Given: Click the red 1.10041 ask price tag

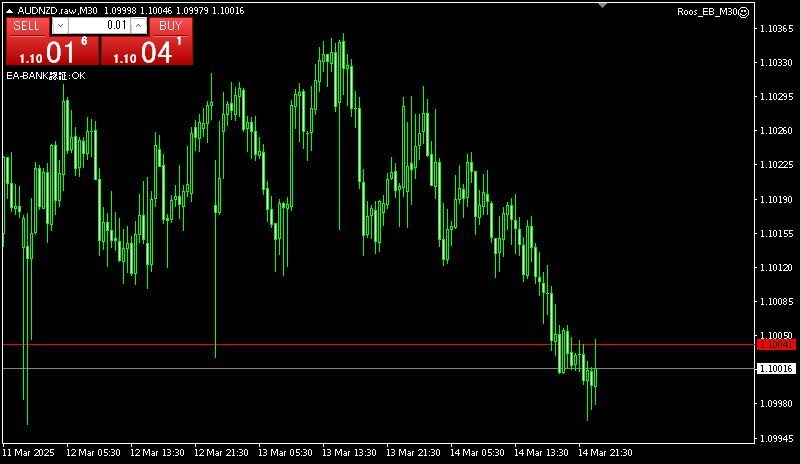Looking at the screenshot, I should [x=776, y=344].
